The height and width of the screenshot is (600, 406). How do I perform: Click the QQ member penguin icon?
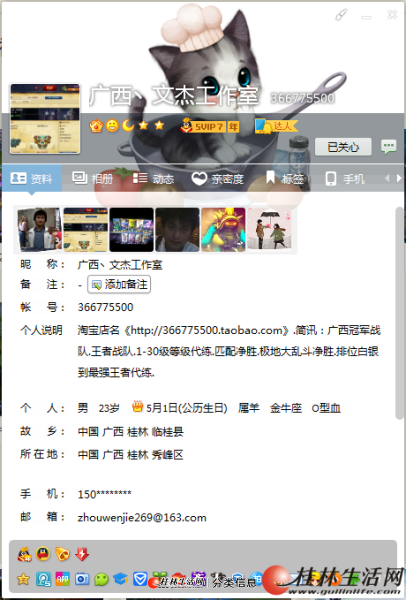point(24,554)
